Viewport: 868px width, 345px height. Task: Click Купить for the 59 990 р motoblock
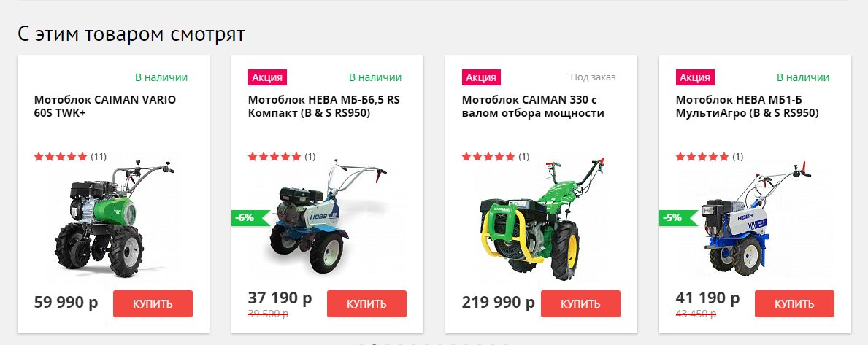pyautogui.click(x=153, y=303)
